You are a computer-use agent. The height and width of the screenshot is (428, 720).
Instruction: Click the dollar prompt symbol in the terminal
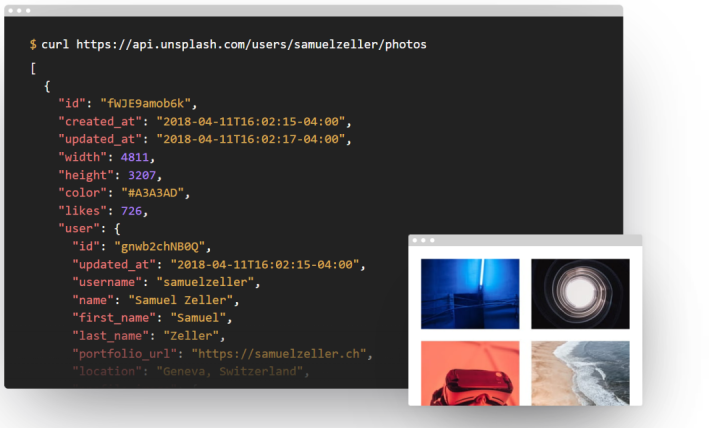point(33,45)
